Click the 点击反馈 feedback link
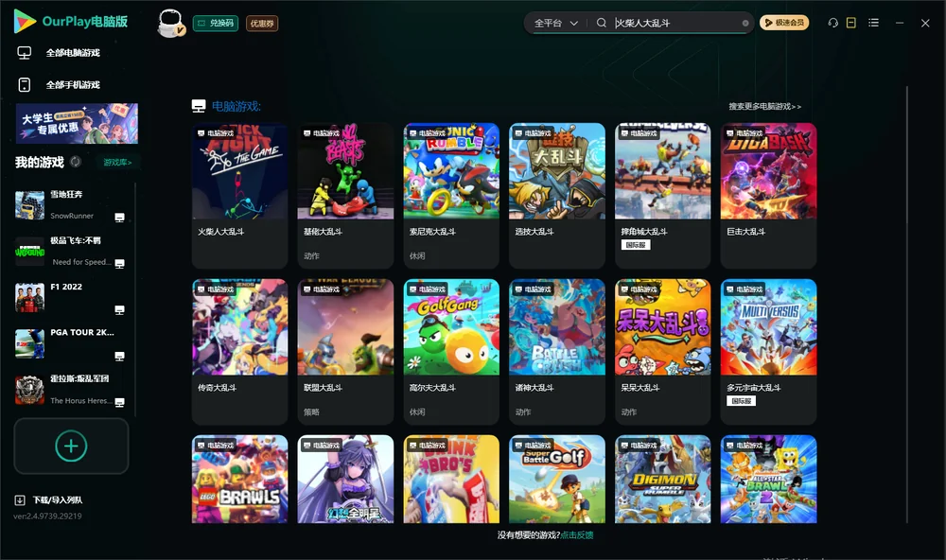 click(x=577, y=534)
